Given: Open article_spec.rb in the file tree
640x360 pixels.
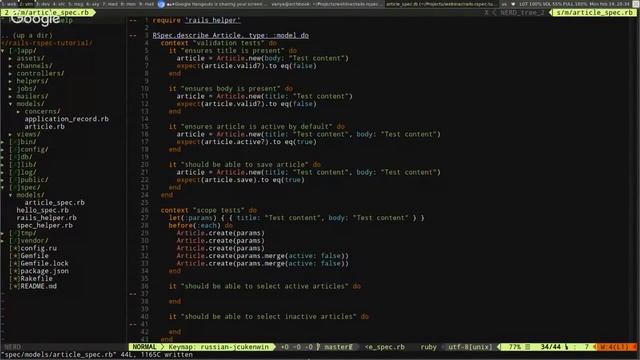Looking at the screenshot, I should pyautogui.click(x=55, y=202).
